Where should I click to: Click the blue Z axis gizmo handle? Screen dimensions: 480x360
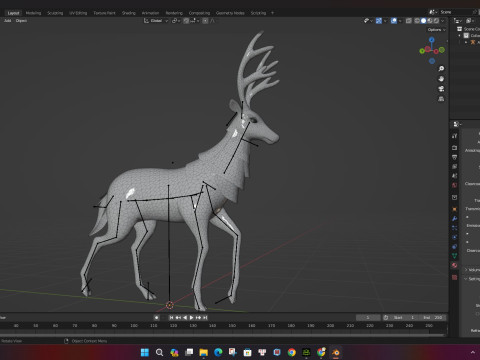(432, 40)
